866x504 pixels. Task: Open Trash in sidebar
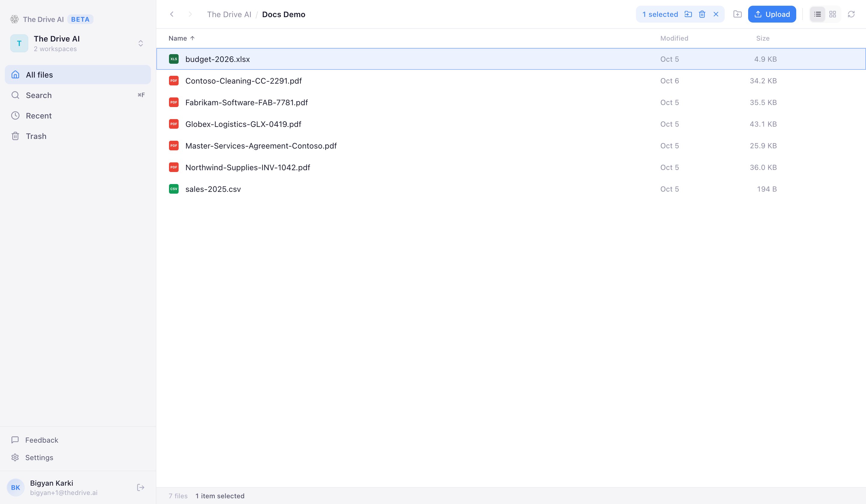(x=78, y=136)
